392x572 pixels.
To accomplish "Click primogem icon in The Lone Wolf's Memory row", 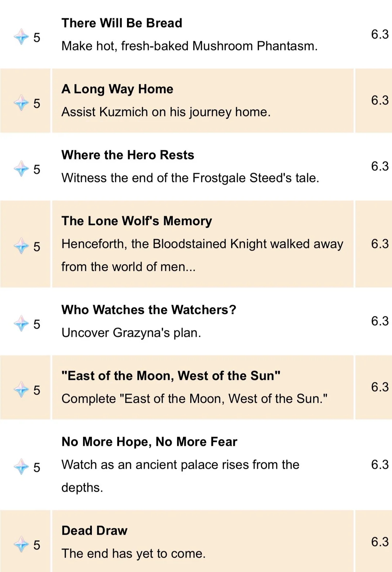I will coord(21,246).
